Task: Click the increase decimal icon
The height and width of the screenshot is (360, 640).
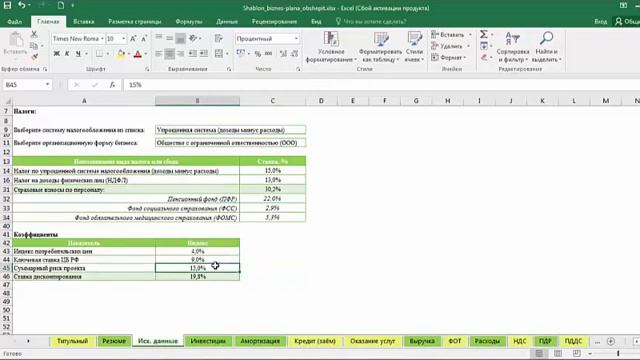Action: (283, 53)
